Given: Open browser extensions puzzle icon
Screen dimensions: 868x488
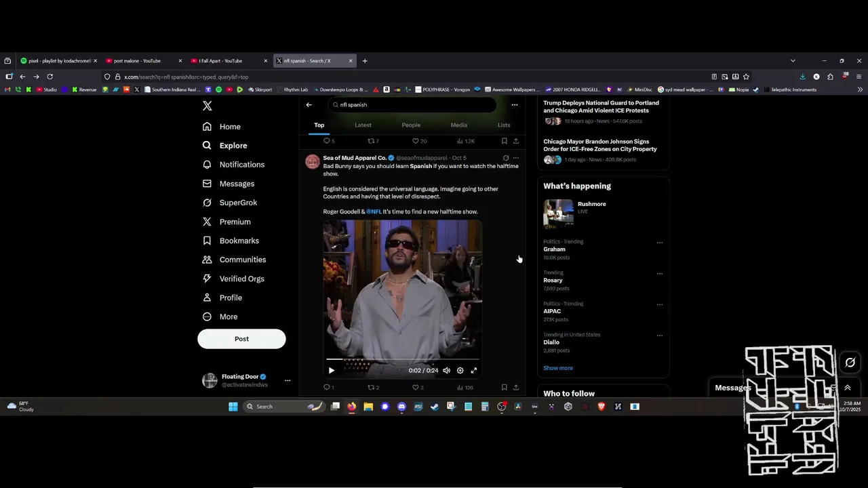Looking at the screenshot, I should (x=831, y=77).
